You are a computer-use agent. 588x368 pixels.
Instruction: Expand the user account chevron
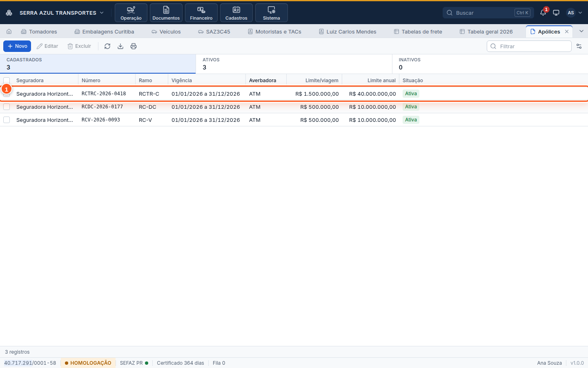(x=580, y=13)
